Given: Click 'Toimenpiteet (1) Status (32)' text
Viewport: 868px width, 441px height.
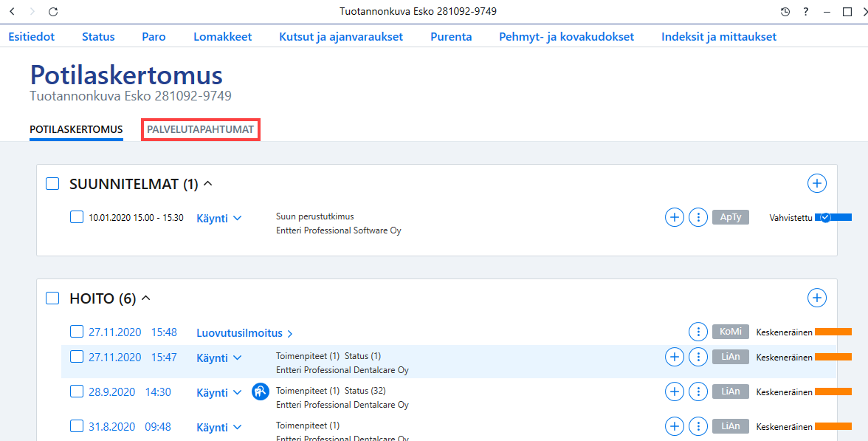Looking at the screenshot, I should [x=331, y=391].
